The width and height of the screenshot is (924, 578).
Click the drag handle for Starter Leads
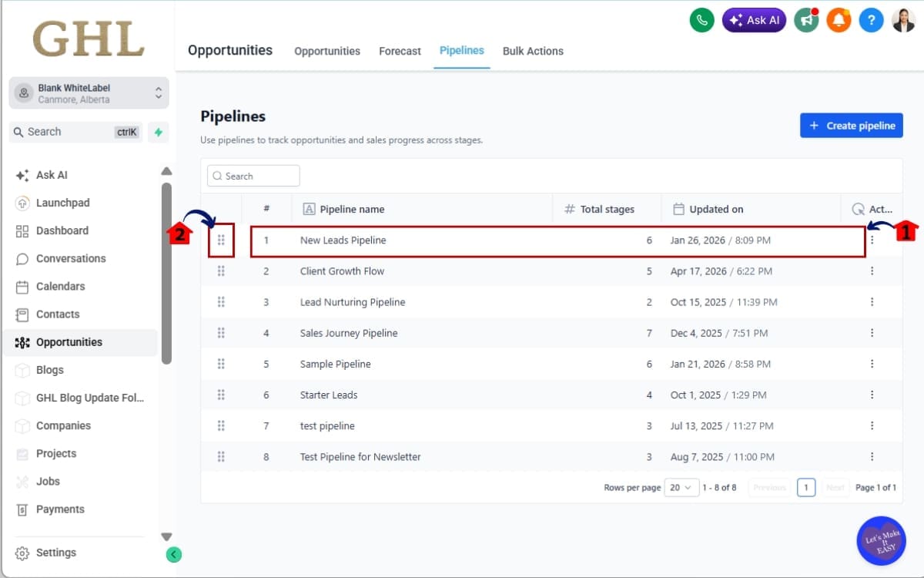click(x=221, y=395)
